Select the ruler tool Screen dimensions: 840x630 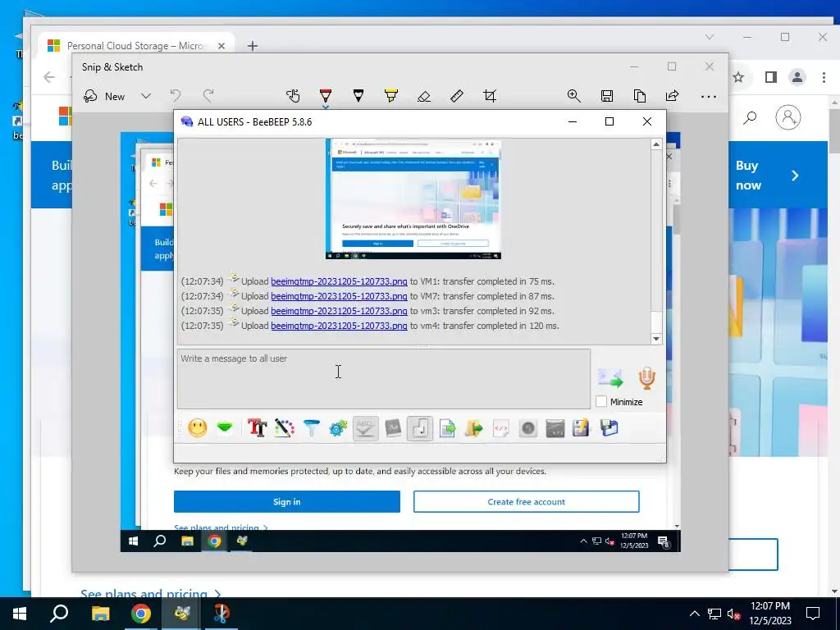[456, 96]
